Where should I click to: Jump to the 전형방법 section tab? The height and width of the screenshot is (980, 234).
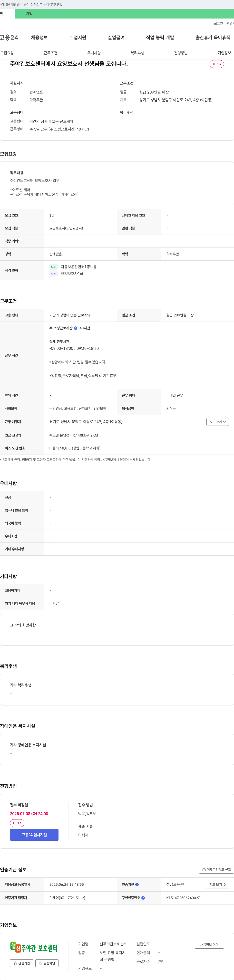click(x=181, y=53)
